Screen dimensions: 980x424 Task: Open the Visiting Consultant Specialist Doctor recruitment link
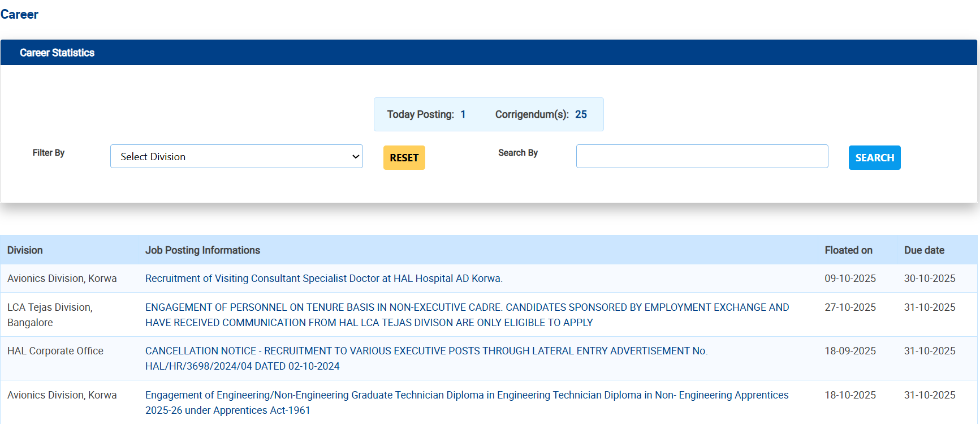pos(323,279)
